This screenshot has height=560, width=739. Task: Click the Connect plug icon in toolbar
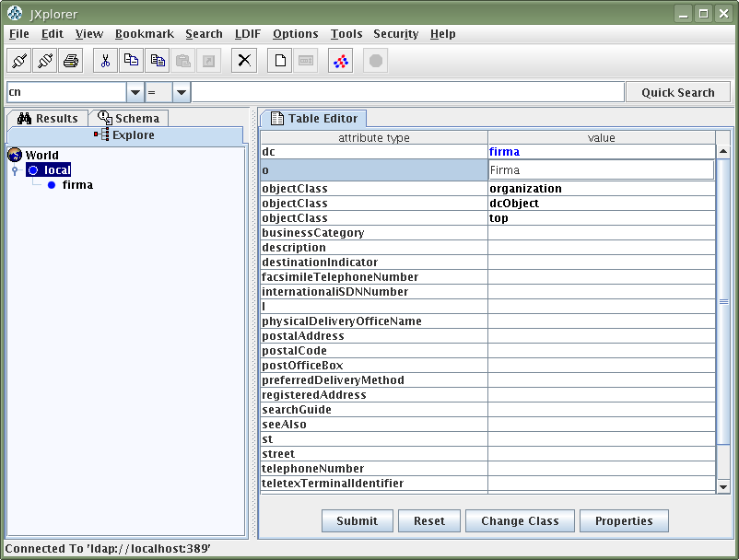tap(19, 61)
